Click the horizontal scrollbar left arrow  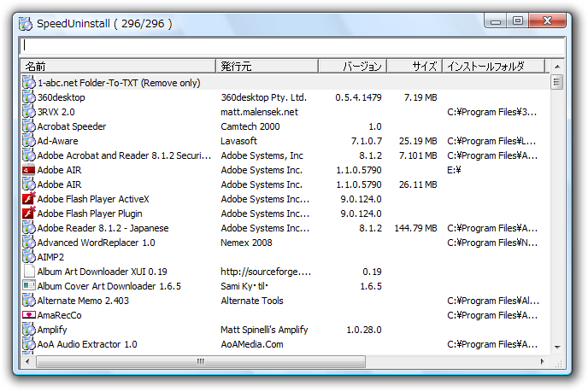point(27,361)
